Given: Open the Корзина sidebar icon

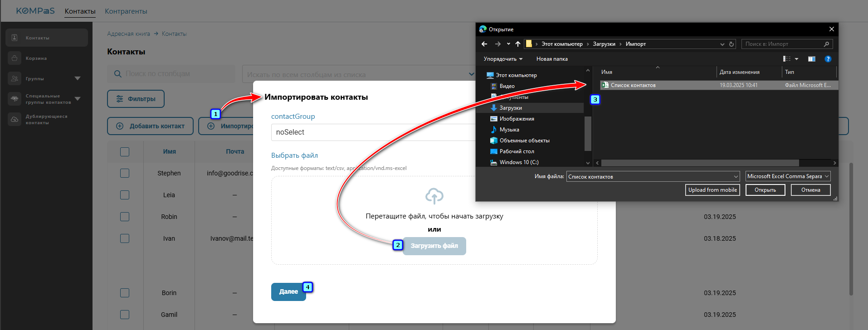Looking at the screenshot, I should click(x=15, y=58).
